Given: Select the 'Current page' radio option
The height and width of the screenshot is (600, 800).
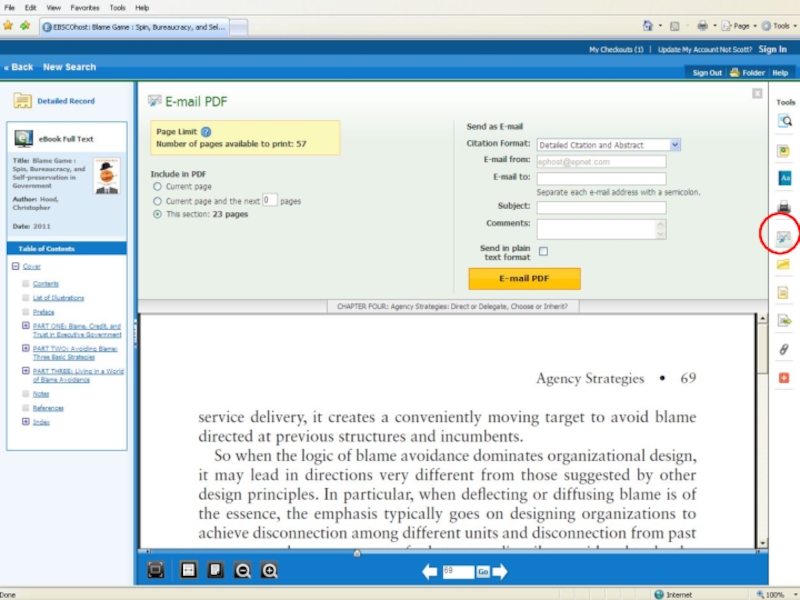Looking at the screenshot, I should click(157, 187).
